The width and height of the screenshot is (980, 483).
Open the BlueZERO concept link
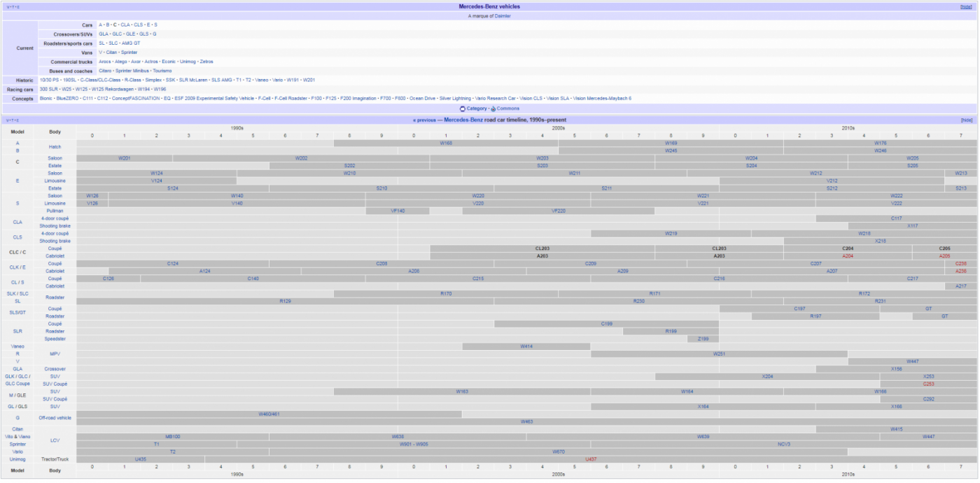[68, 98]
